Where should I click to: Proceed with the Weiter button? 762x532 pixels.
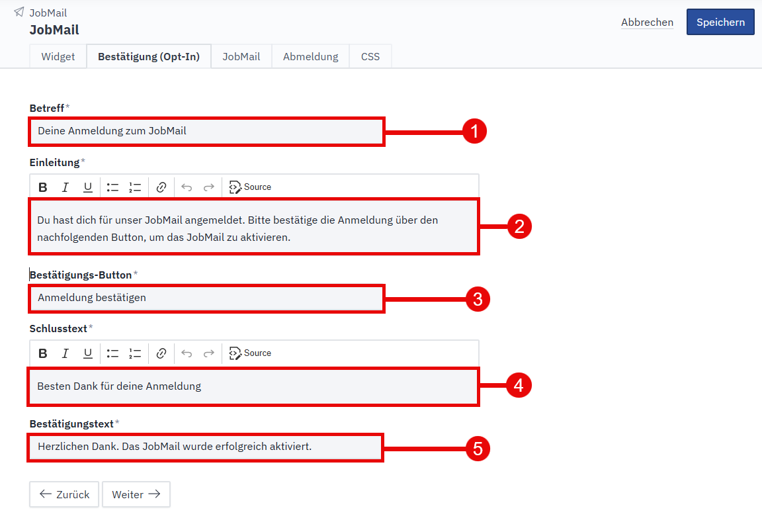pyautogui.click(x=136, y=494)
